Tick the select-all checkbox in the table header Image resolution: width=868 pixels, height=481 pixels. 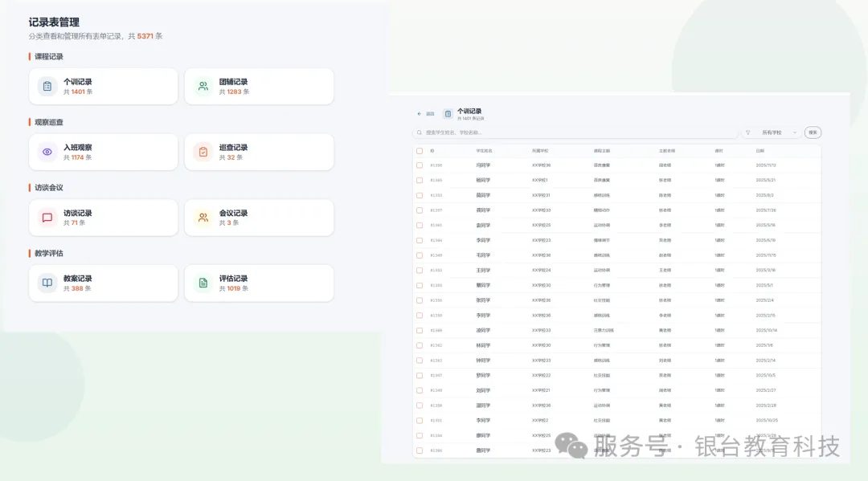click(x=420, y=151)
